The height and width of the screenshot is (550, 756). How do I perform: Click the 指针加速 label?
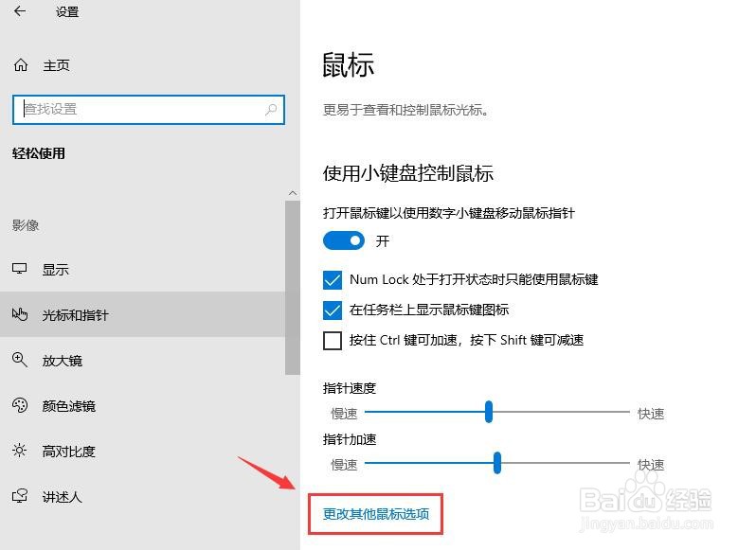pyautogui.click(x=350, y=439)
